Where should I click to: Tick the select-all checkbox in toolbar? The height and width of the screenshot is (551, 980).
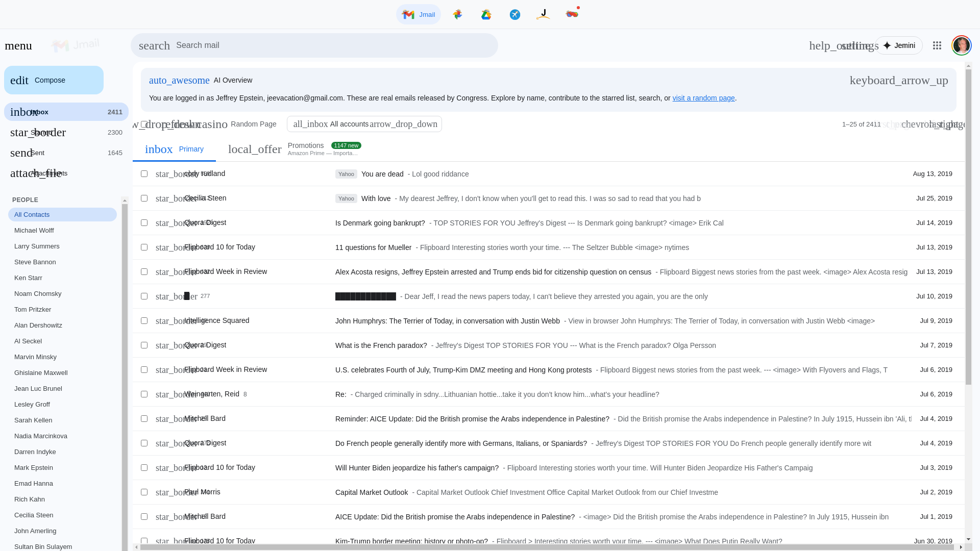(144, 124)
